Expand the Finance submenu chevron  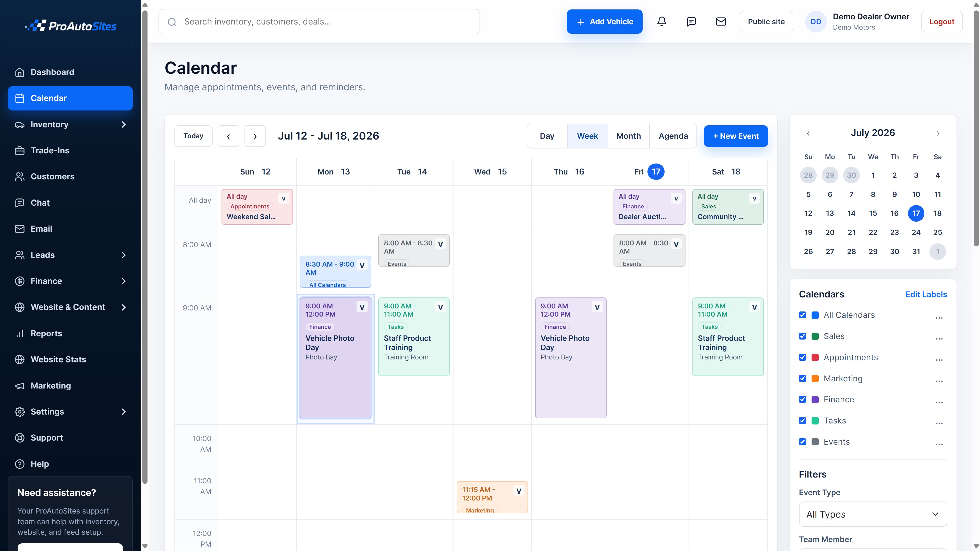pyautogui.click(x=123, y=281)
